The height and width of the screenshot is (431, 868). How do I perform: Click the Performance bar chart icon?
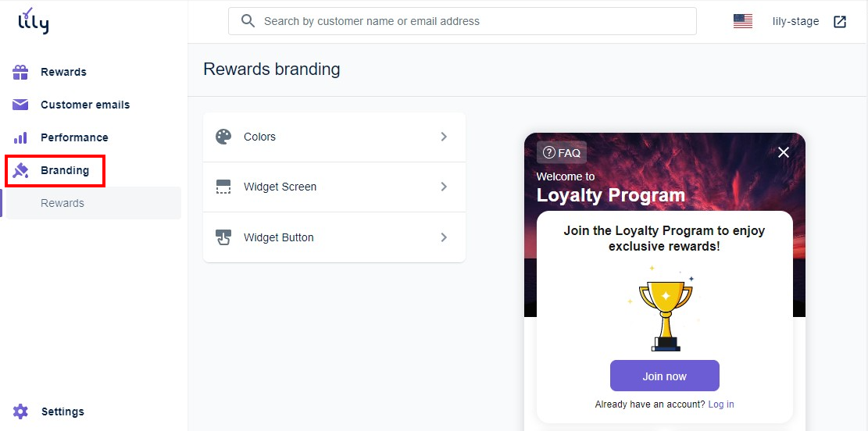20,137
